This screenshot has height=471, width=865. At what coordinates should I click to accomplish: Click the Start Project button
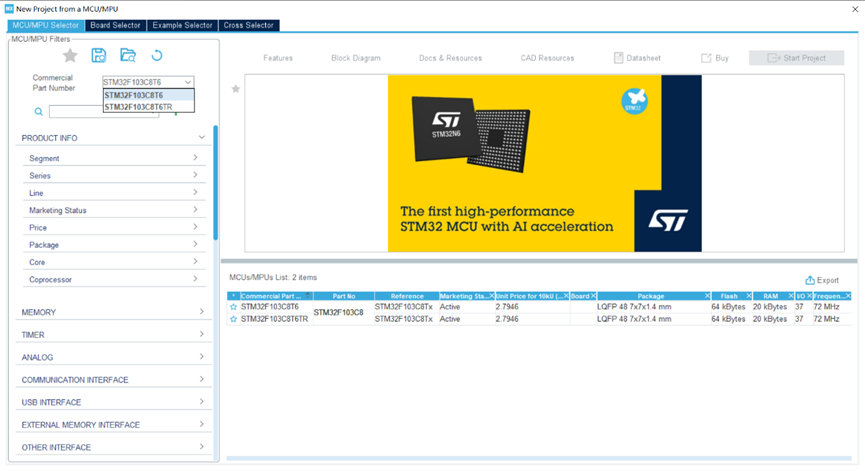point(796,58)
